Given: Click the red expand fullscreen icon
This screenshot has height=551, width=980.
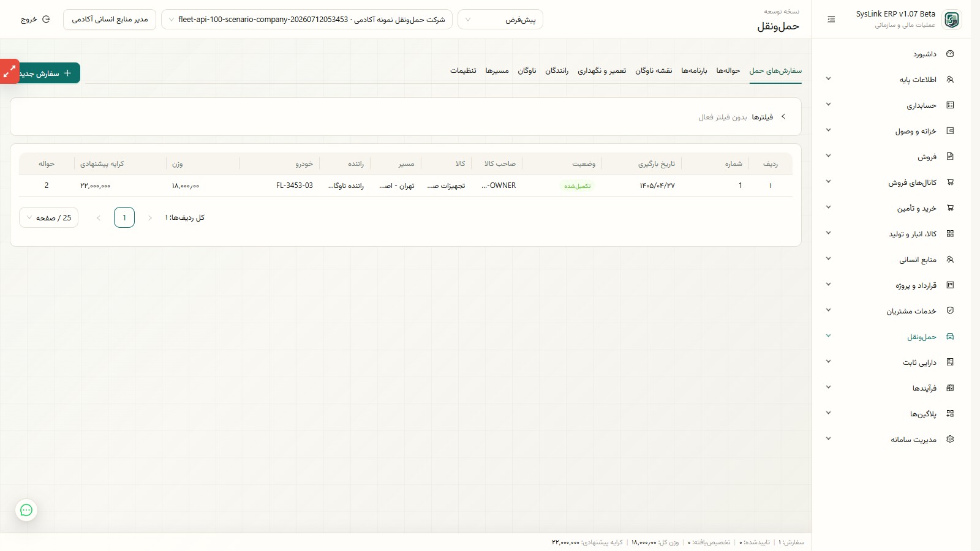Looking at the screenshot, I should 9,72.
